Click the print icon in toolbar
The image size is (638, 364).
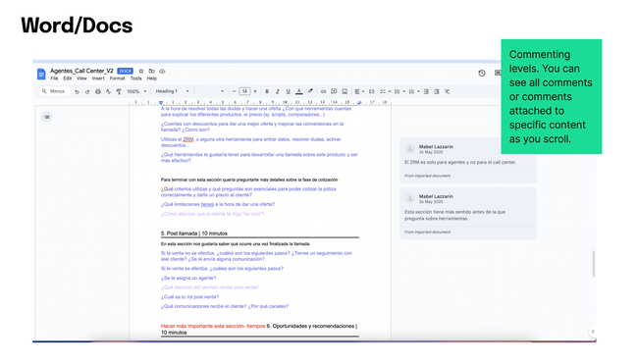click(97, 92)
